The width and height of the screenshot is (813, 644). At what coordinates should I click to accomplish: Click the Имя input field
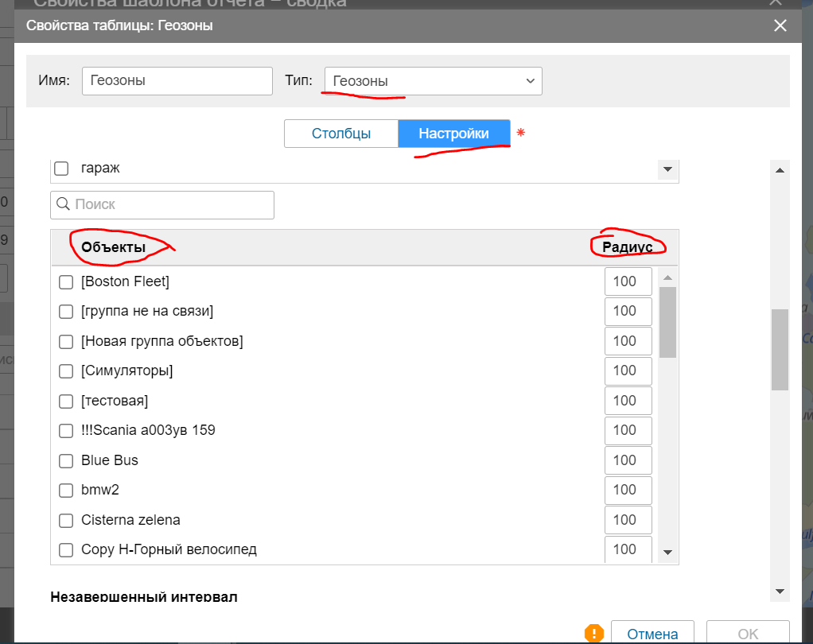point(177,81)
